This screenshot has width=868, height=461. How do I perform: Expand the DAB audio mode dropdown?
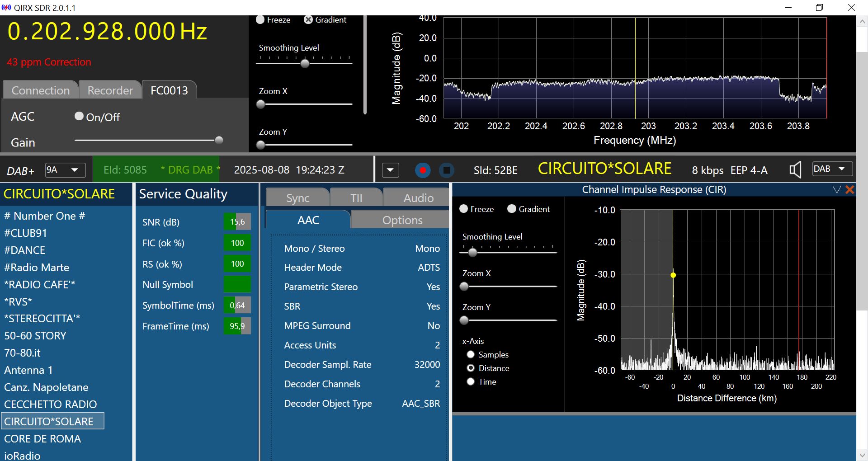click(832, 169)
